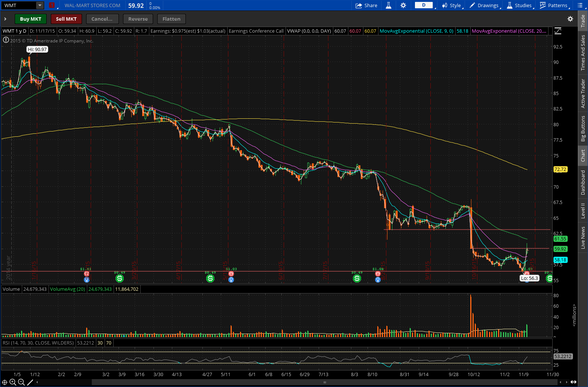Click the horizontal chart scrollbar
The width and height of the screenshot is (588, 387).
tap(324, 382)
